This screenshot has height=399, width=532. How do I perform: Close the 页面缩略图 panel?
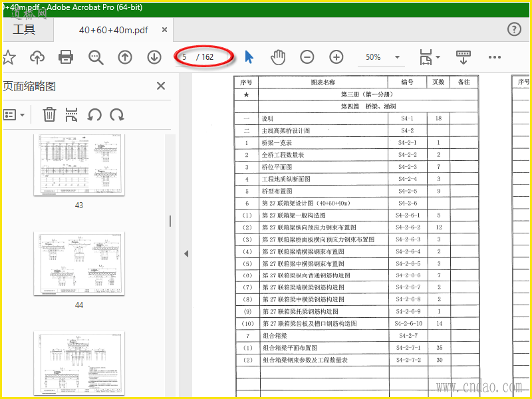click(161, 86)
